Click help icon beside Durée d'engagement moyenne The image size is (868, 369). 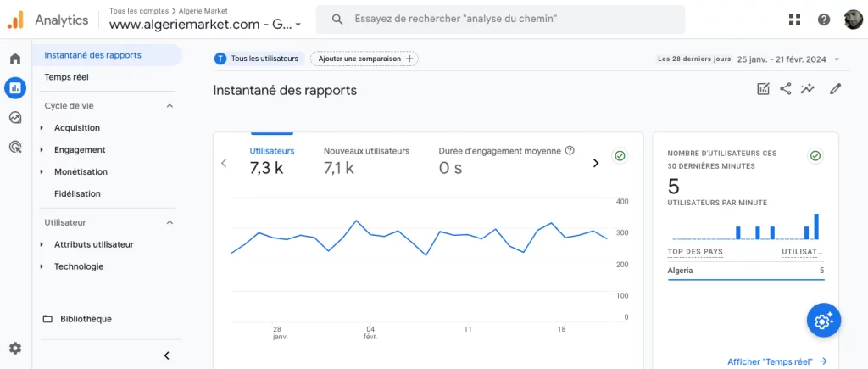(x=570, y=151)
